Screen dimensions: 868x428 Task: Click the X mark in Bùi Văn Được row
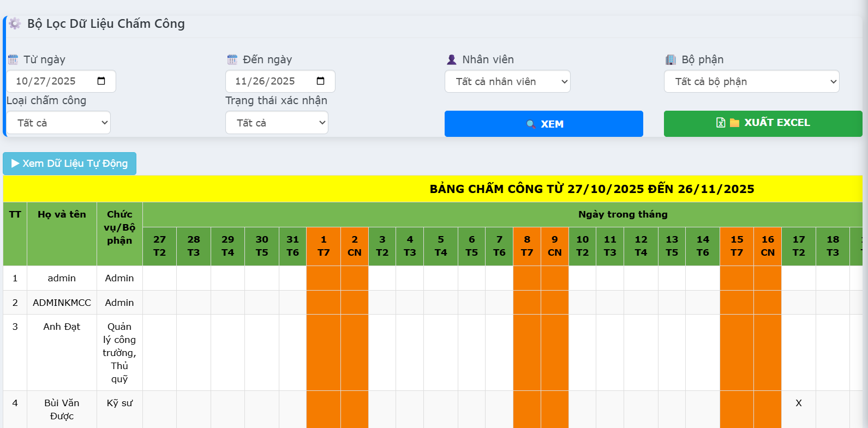pos(798,403)
